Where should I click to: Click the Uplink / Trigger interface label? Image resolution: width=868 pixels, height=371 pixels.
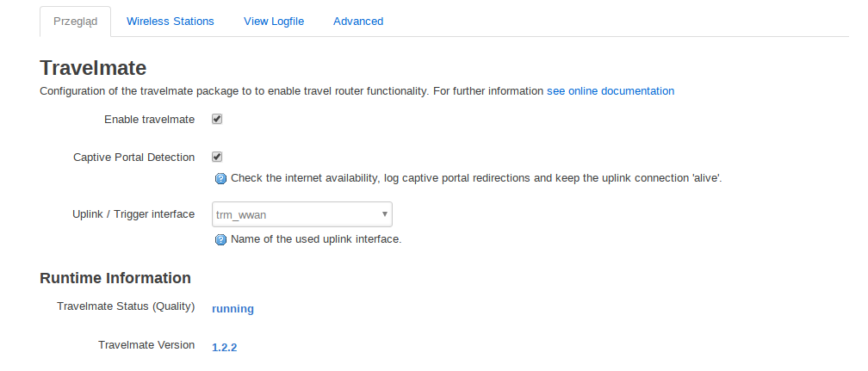click(133, 213)
